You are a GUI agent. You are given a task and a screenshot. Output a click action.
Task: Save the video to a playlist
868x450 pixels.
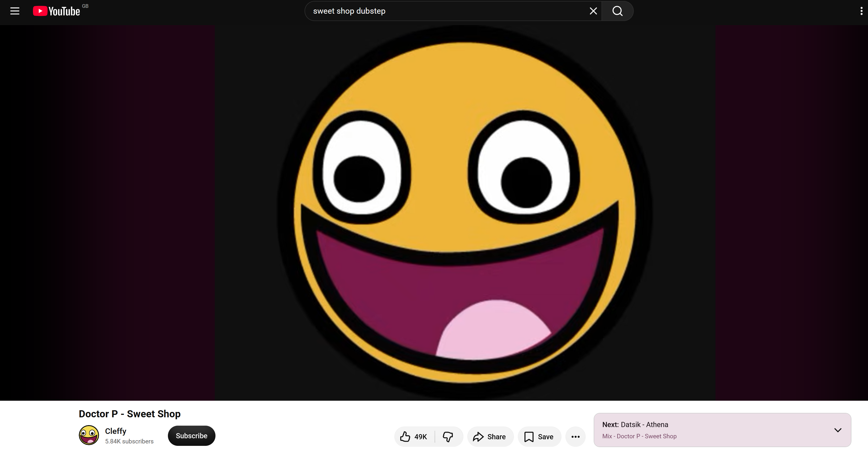(539, 437)
